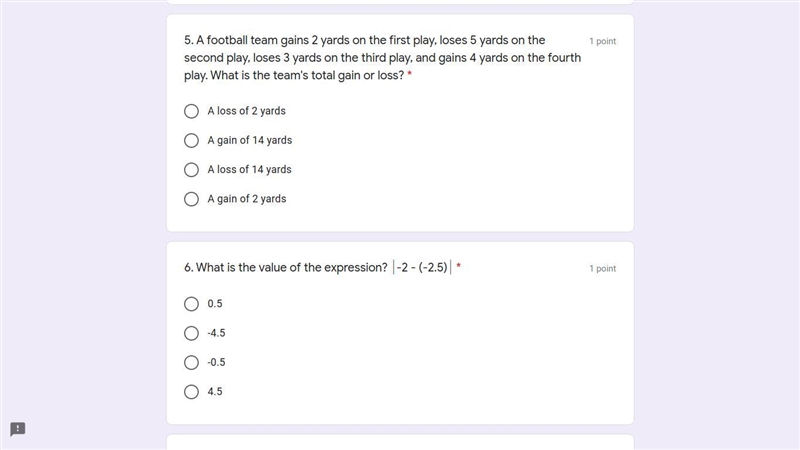Click the football team question 5 text
This screenshot has height=450, width=800.
pos(382,58)
